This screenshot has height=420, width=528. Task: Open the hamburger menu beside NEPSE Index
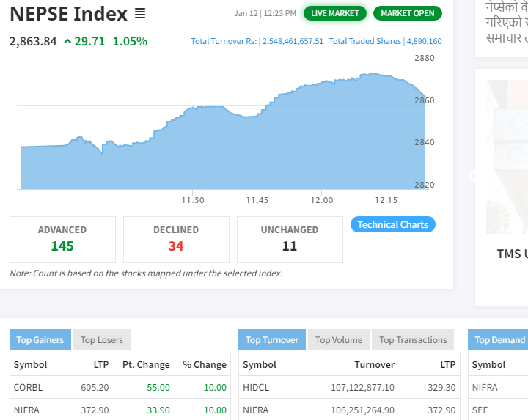(x=140, y=13)
